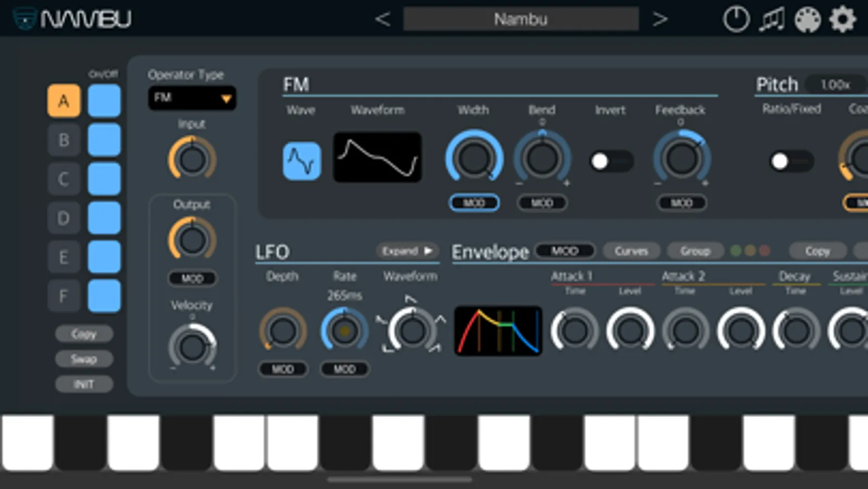Click the Input knob
Viewport: 868px width, 489px height.
coord(192,159)
